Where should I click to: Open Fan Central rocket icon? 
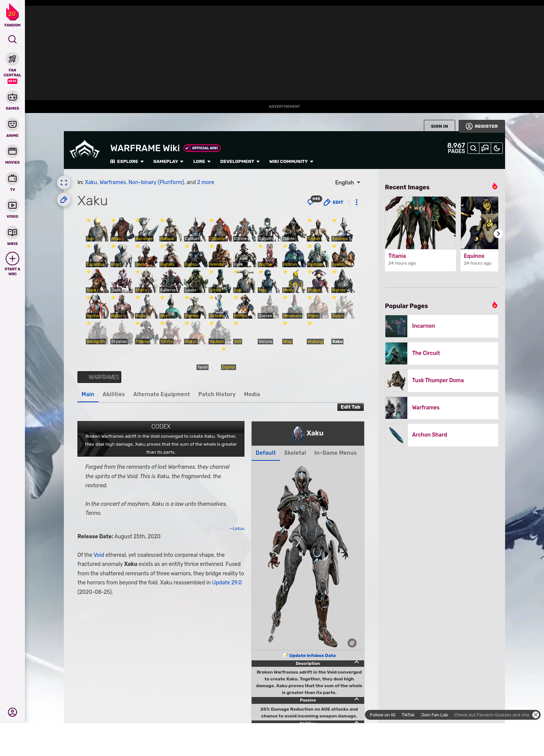point(12,59)
